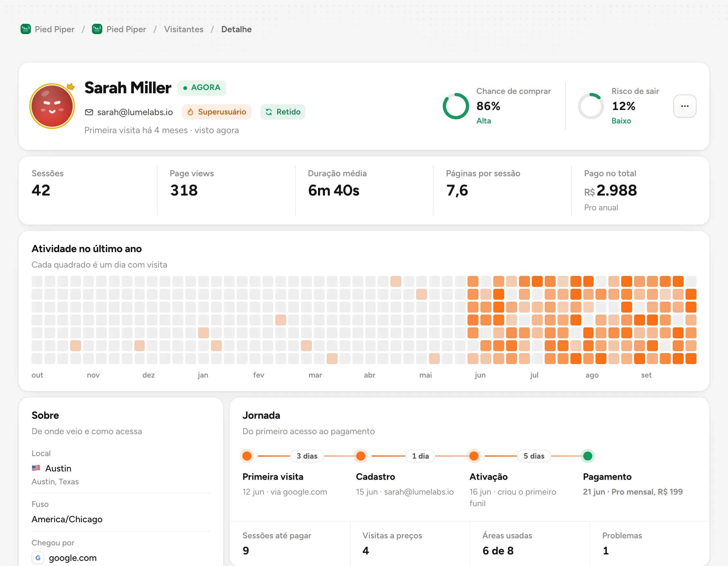
Task: Open the Visitantes breadcrumb link
Action: 184,29
